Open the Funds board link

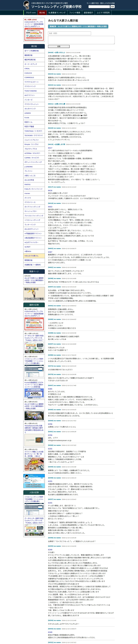pyautogui.click(x=34, y=118)
